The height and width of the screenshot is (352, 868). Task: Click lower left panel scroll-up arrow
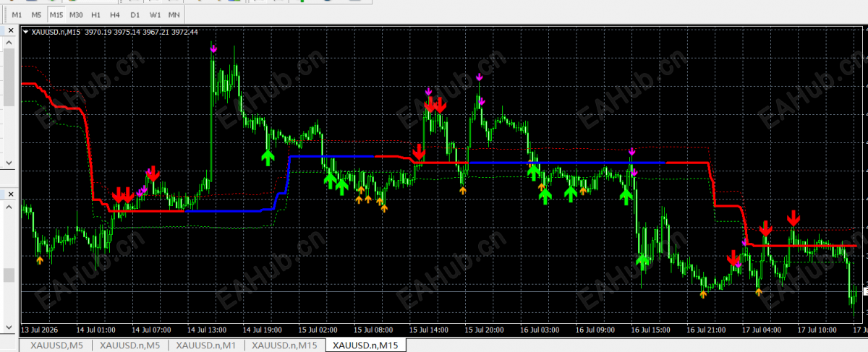coord(9,208)
